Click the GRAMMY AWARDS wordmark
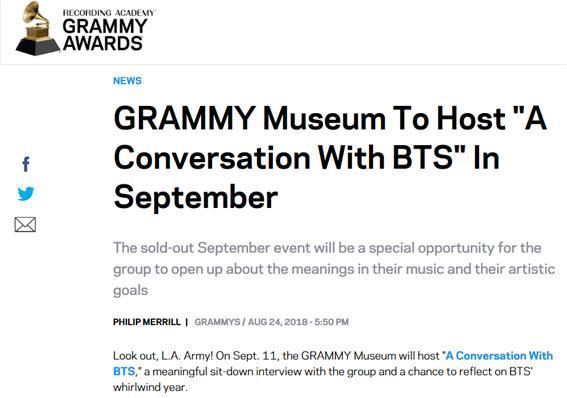567x398 pixels. tap(105, 35)
